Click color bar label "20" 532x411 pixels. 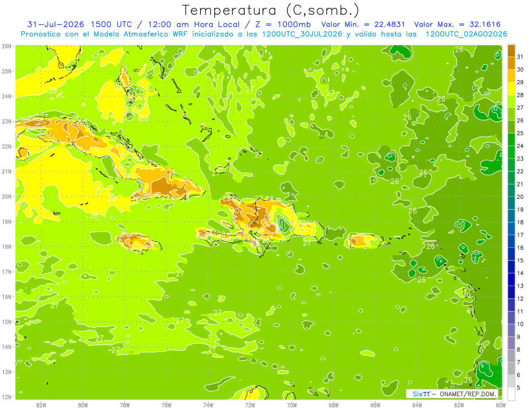520,197
